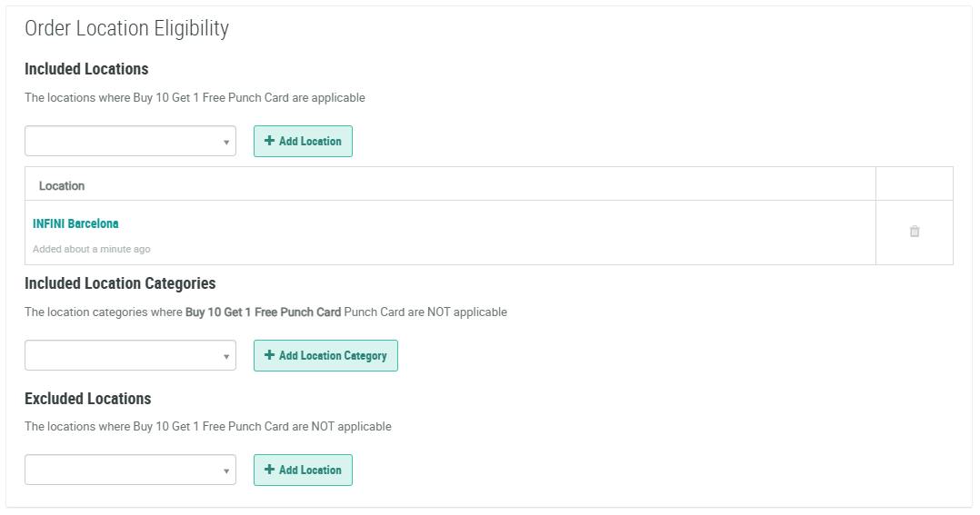Focus the Excluded Locations select field
This screenshot has height=515, width=980.
point(123,470)
